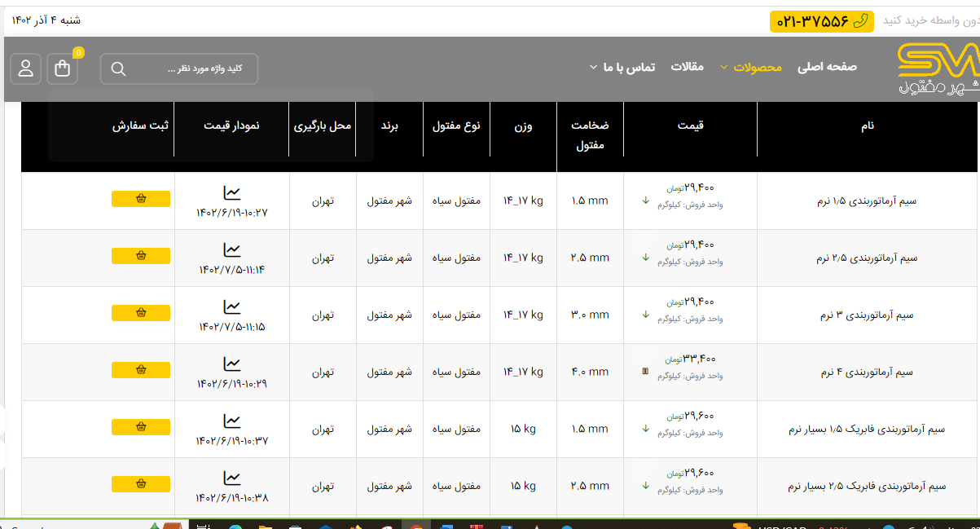Open the shopping cart icon in header
Viewport: 980px width, 529px height.
(x=63, y=68)
